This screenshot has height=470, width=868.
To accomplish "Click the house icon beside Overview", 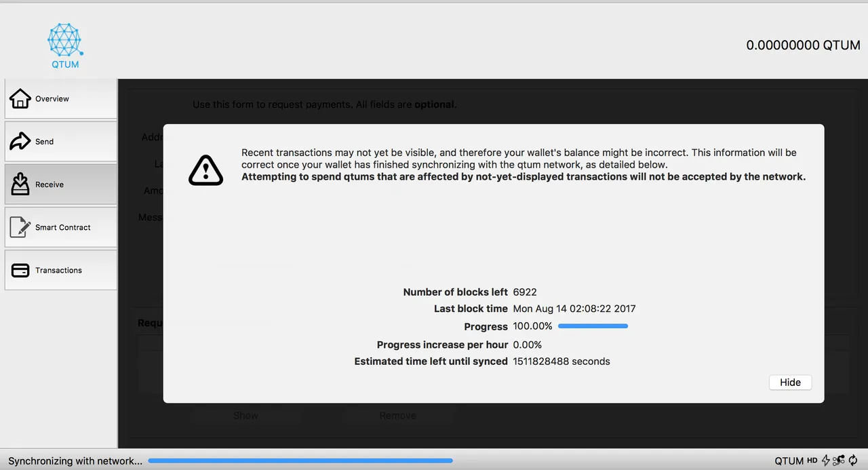I will click(x=20, y=98).
